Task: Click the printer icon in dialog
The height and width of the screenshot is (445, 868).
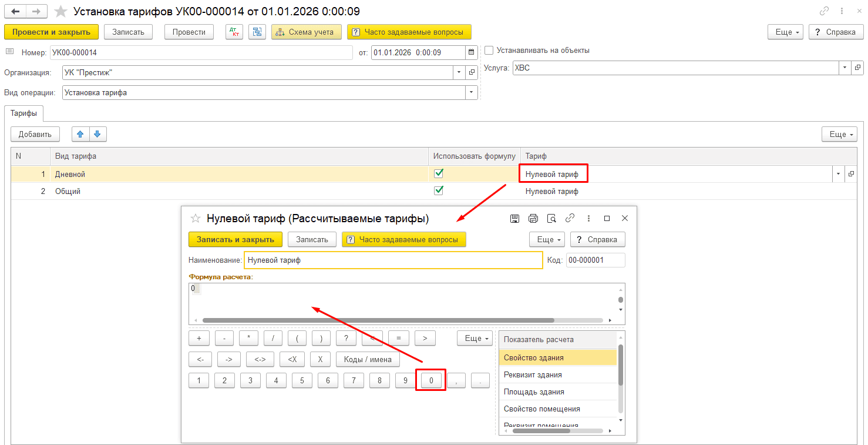Action: point(533,219)
